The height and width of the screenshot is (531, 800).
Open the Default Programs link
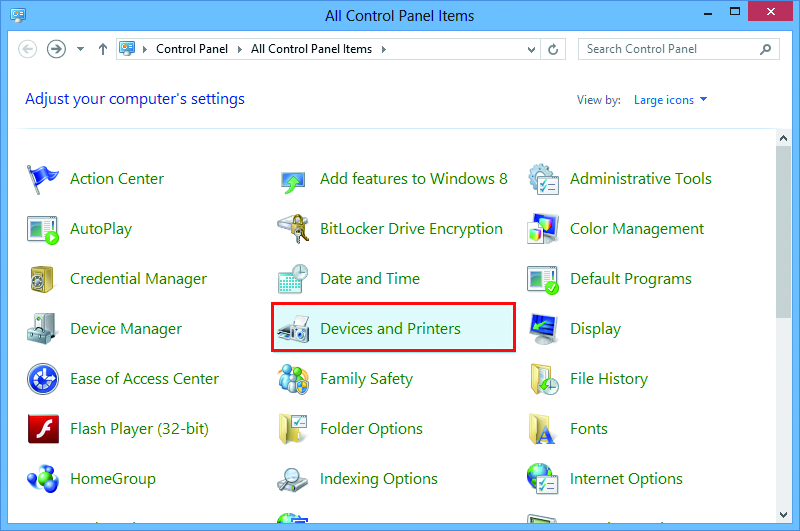click(631, 279)
